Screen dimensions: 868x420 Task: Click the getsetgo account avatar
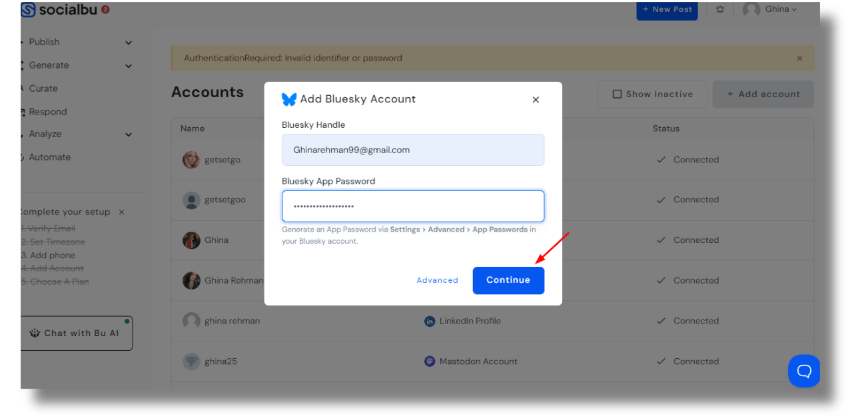tap(191, 160)
